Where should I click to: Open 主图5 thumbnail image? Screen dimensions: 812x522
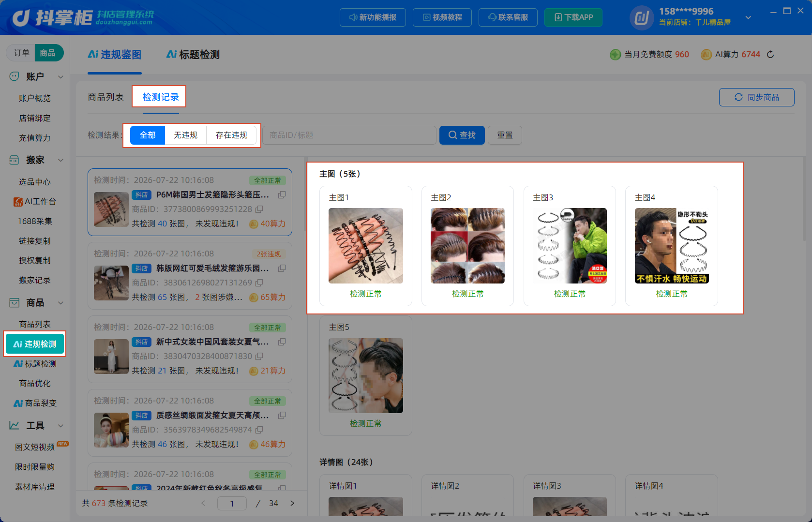point(366,375)
